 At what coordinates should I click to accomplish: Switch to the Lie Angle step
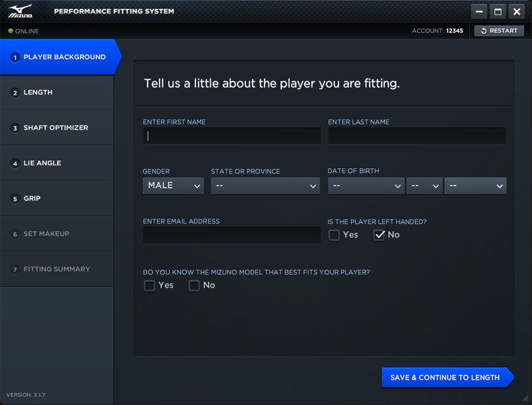57,163
